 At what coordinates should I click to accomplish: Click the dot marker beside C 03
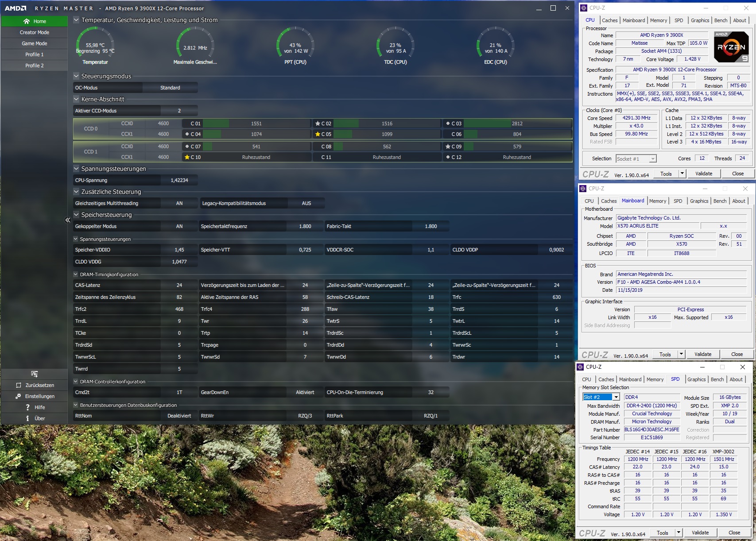(x=448, y=124)
